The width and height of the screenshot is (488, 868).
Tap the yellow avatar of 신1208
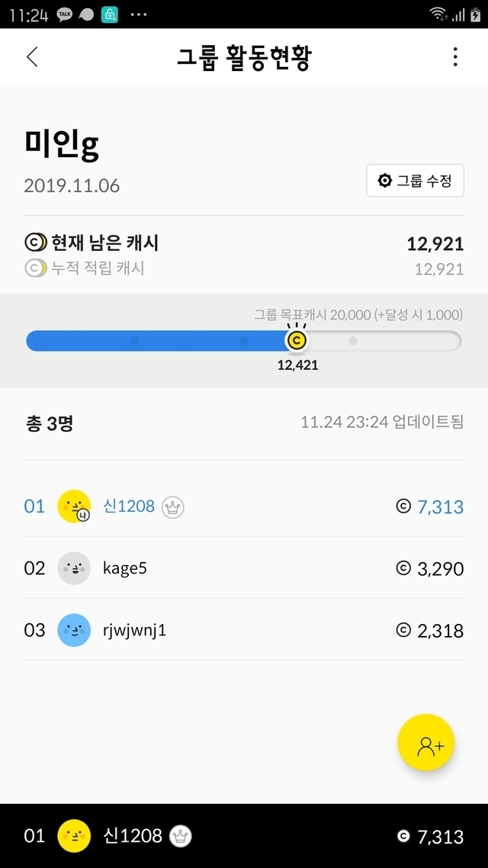(74, 506)
